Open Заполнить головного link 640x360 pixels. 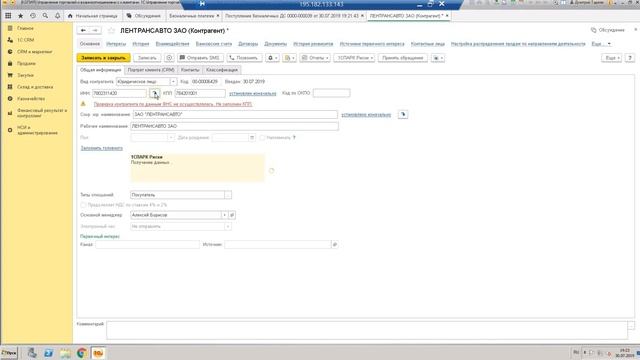tap(102, 148)
